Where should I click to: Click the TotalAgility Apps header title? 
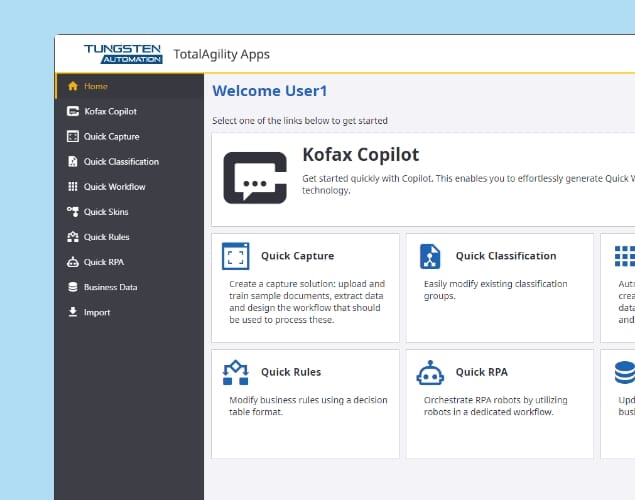222,54
